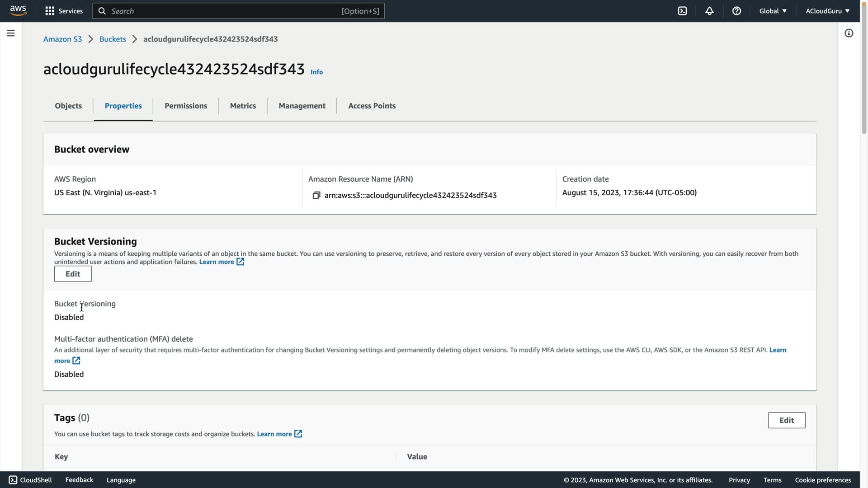Click into the top Search field
Screen dimensions: 868x488
click(226, 11)
